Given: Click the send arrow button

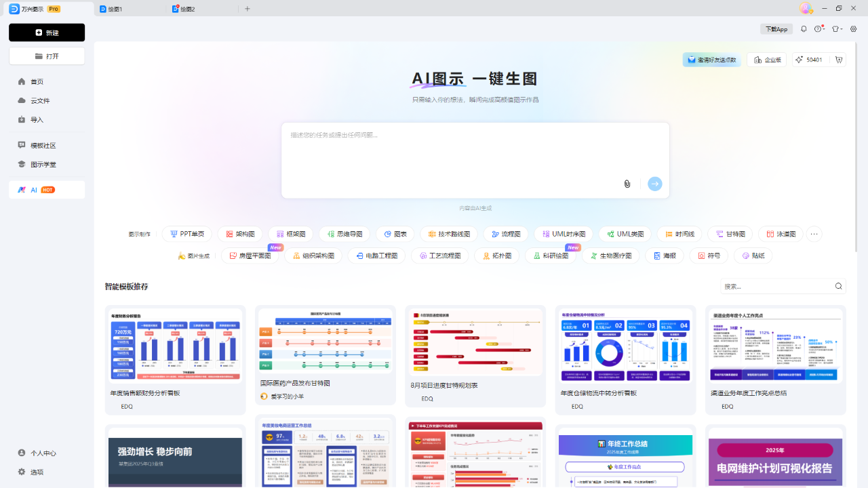Looking at the screenshot, I should pos(654,184).
